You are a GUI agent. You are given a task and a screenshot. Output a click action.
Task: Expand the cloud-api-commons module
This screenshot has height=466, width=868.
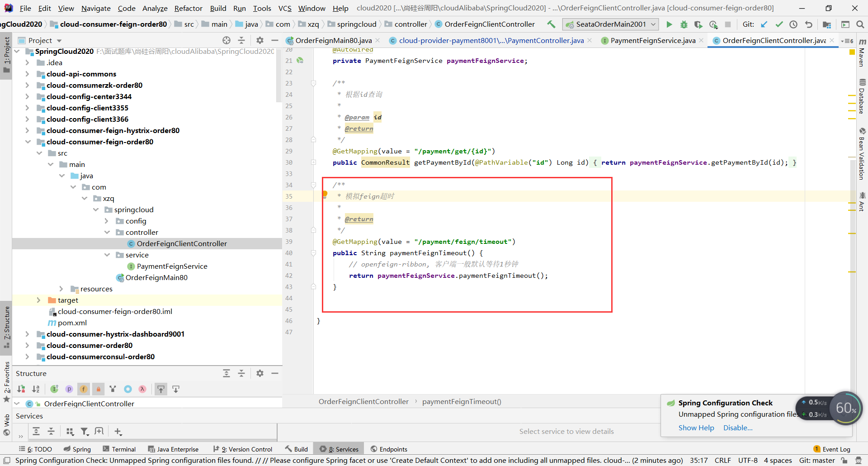pos(27,74)
